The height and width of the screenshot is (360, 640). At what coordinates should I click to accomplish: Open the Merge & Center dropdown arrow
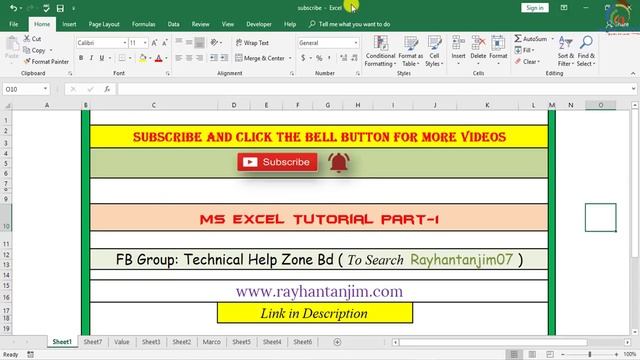click(x=290, y=58)
